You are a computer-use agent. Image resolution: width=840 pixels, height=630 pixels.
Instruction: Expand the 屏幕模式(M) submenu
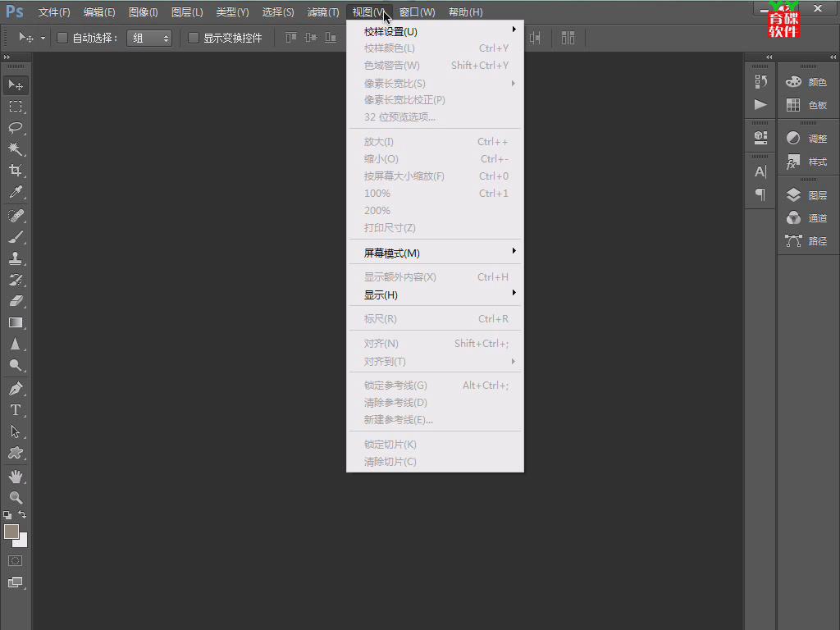(435, 253)
